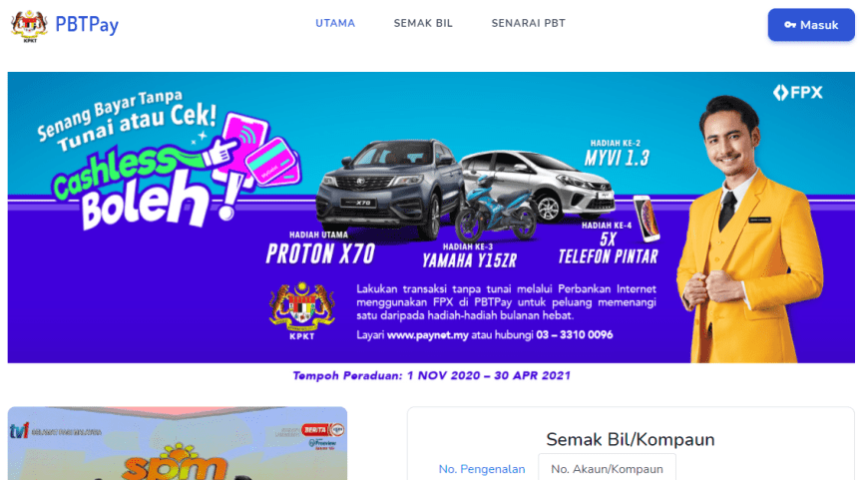Click the FPX logo in banner
This screenshot has width=868, height=480.
798,93
